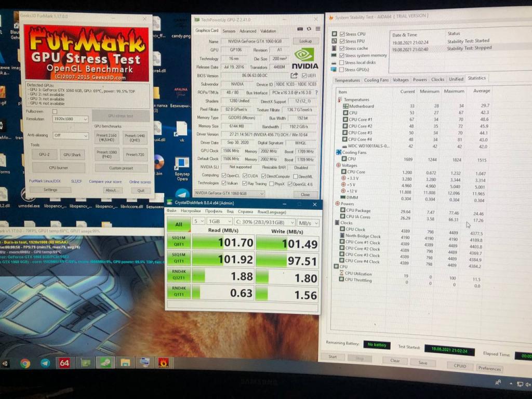Collapse the Clocks group in AIDA64 list
This screenshot has height=399, width=532.
point(337,222)
